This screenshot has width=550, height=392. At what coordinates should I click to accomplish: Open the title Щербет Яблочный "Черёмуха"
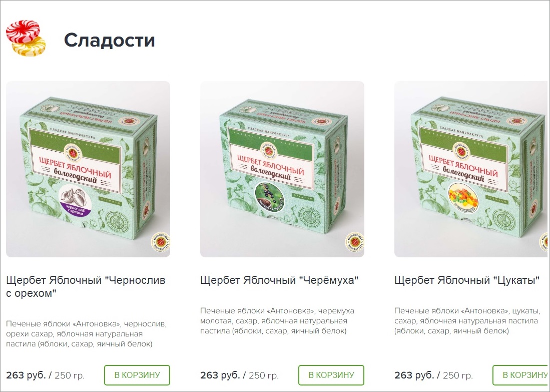tap(280, 280)
